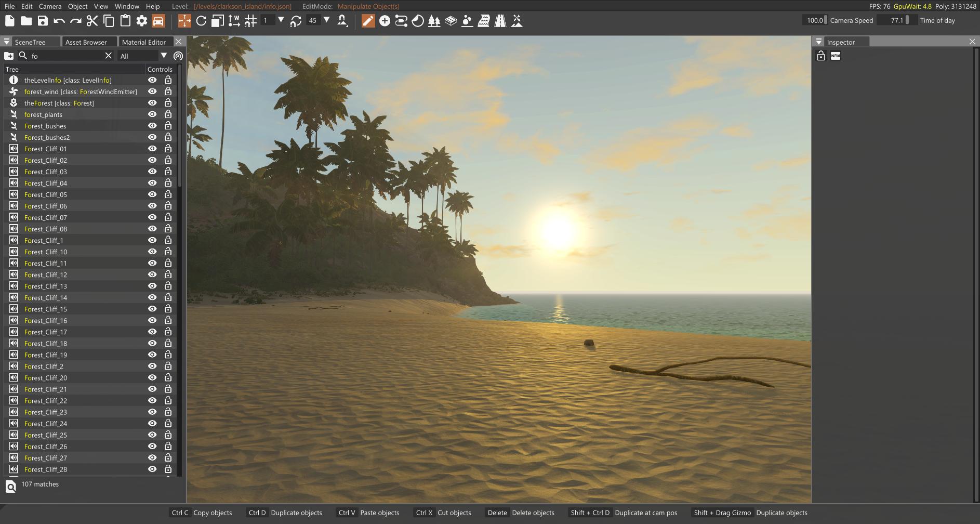This screenshot has width=980, height=524.
Task: Open Inspector panel options triangle
Action: coord(819,42)
